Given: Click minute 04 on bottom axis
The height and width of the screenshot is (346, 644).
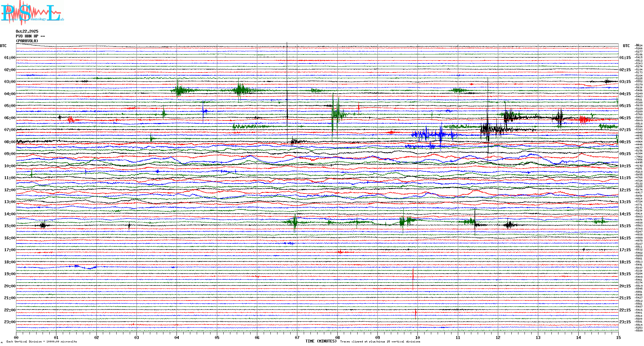Looking at the screenshot, I should (177, 337).
